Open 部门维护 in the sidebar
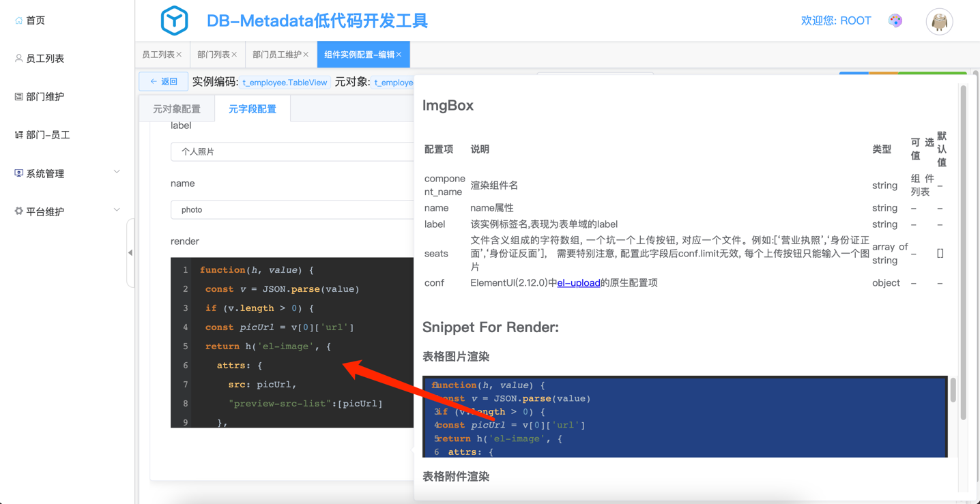980x504 pixels. tap(45, 97)
